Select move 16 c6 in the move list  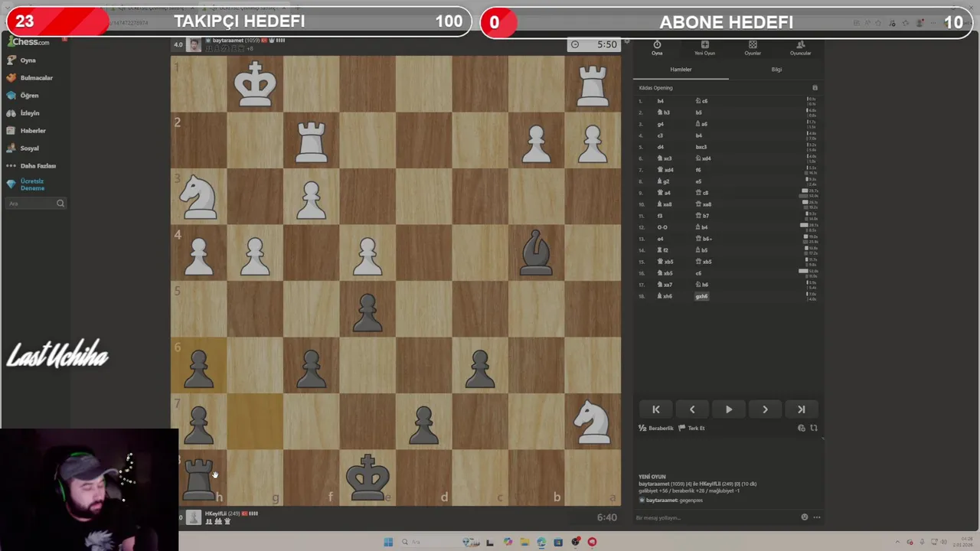[x=698, y=273]
